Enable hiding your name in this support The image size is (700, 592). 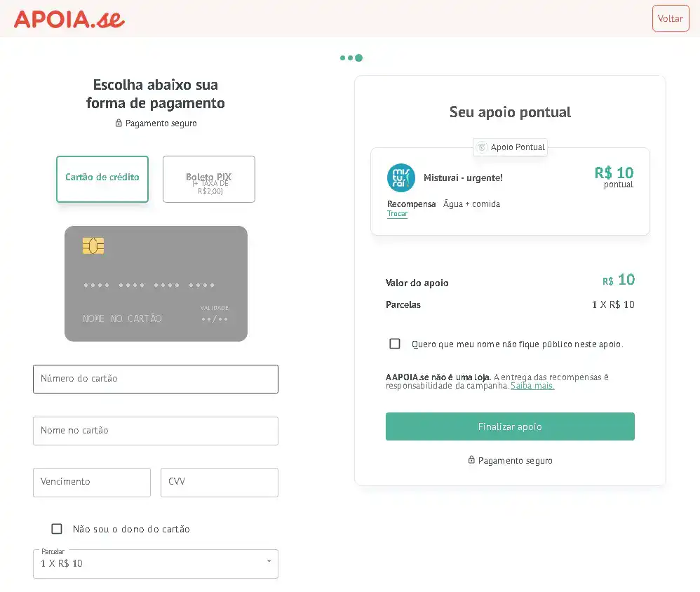pos(395,343)
